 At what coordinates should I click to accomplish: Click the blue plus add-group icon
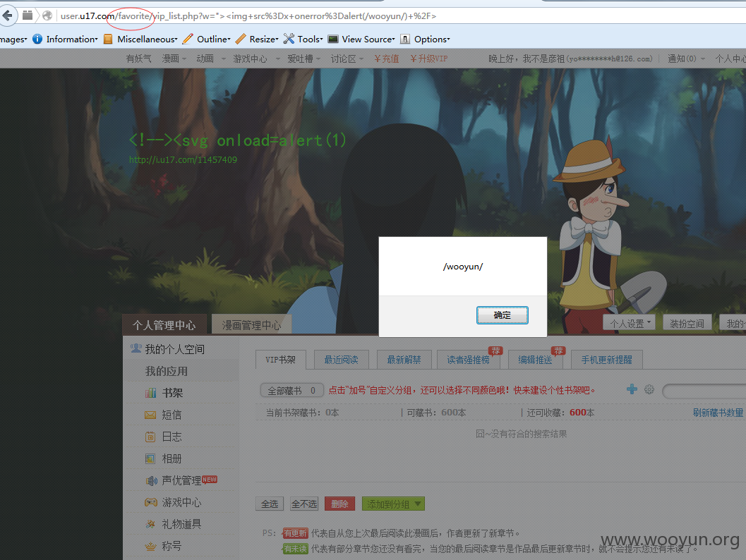pyautogui.click(x=632, y=389)
